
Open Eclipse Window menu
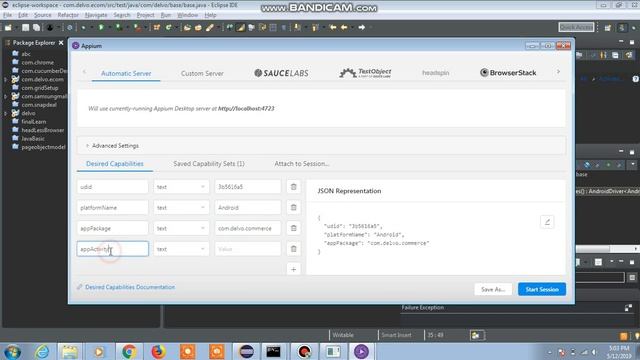pyautogui.click(x=187, y=15)
